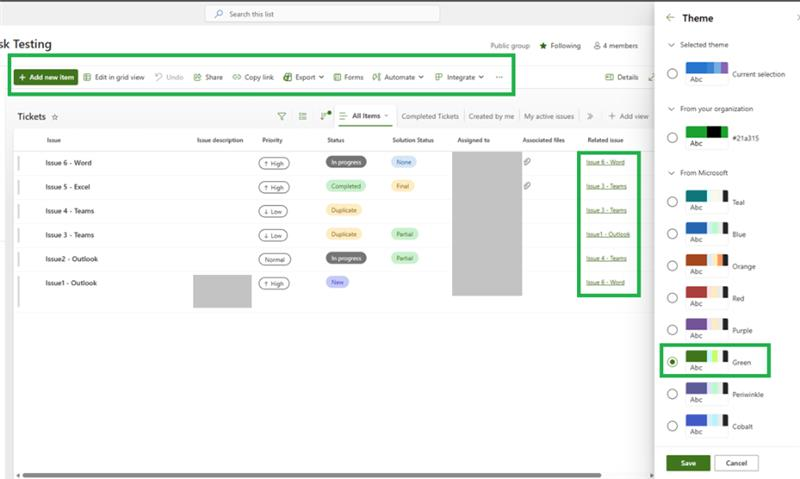
Task: Open the All Items view dropdown
Action: point(364,116)
